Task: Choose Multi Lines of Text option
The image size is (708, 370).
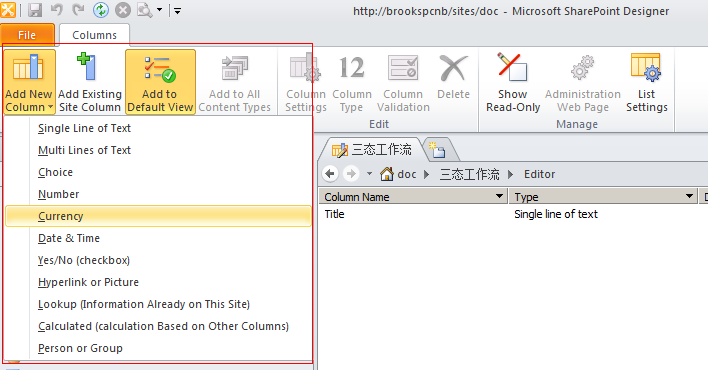Action: pos(158,150)
